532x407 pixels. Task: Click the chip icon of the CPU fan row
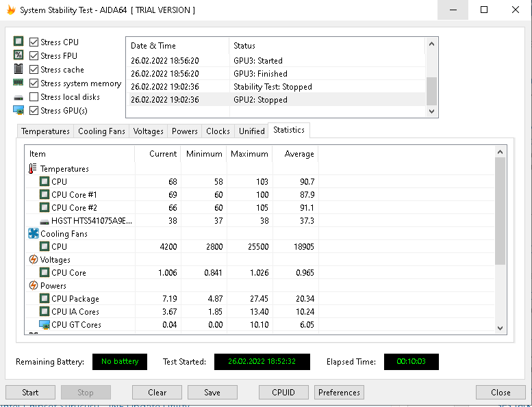coord(45,246)
